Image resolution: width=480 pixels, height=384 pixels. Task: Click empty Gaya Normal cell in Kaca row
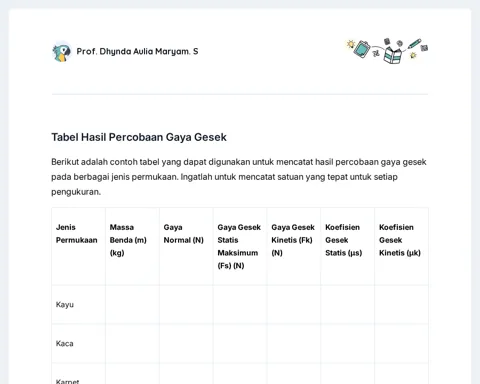pos(186,344)
